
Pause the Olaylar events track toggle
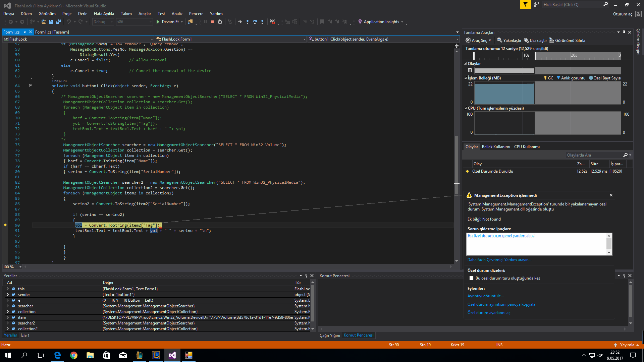[x=470, y=70]
